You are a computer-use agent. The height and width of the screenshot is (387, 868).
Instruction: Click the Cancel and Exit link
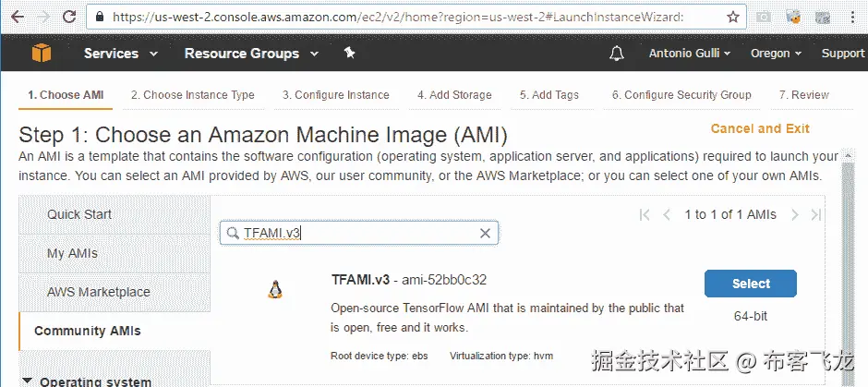pyautogui.click(x=760, y=128)
